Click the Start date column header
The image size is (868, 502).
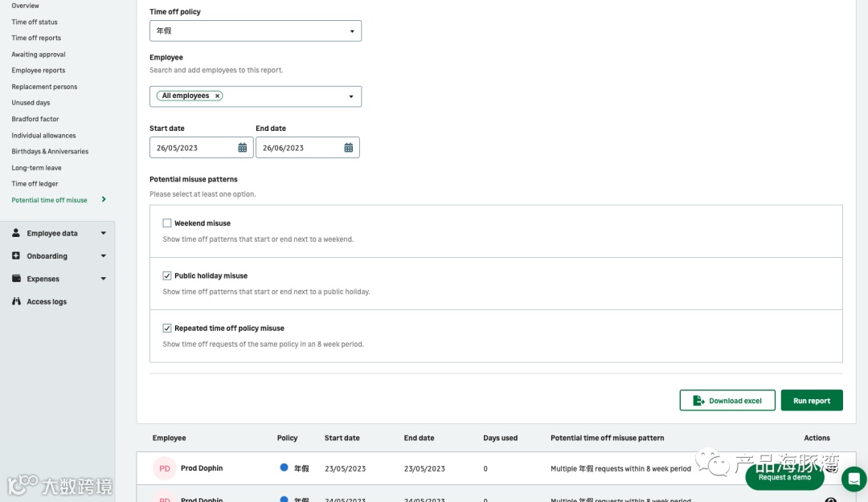point(342,438)
